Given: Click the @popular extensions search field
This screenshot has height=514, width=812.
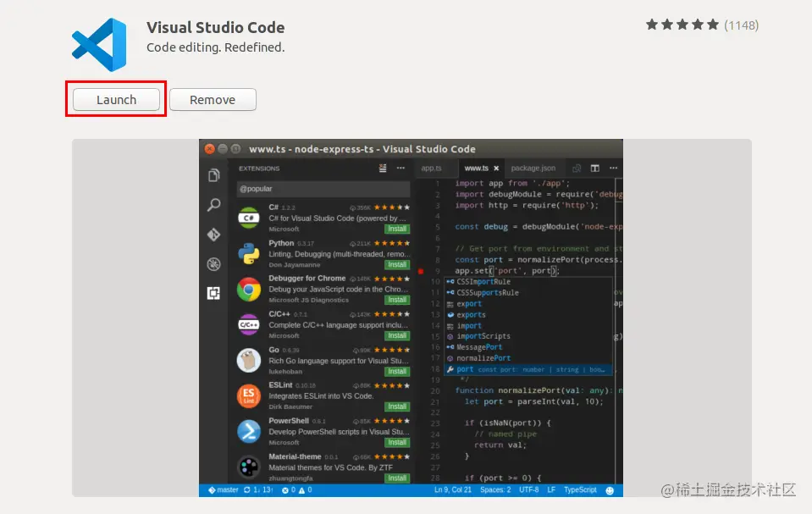Looking at the screenshot, I should click(323, 189).
